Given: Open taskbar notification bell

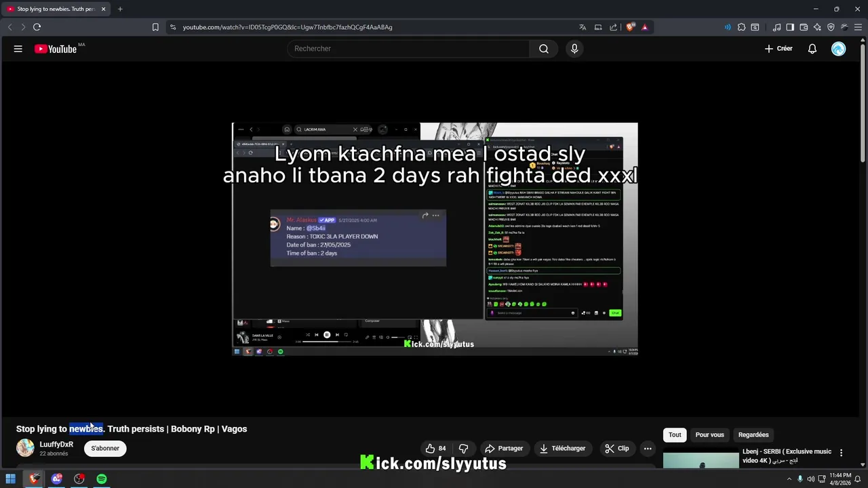Looking at the screenshot, I should [x=858, y=479].
